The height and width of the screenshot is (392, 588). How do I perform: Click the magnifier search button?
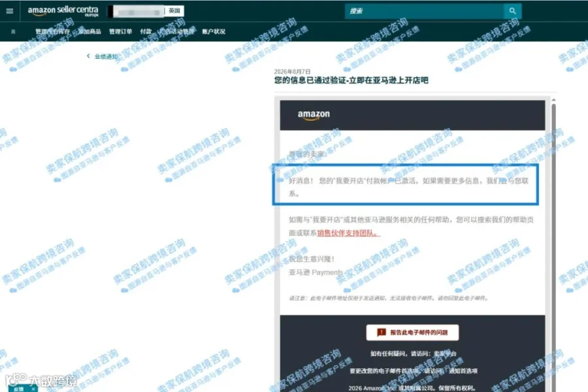[x=512, y=11]
